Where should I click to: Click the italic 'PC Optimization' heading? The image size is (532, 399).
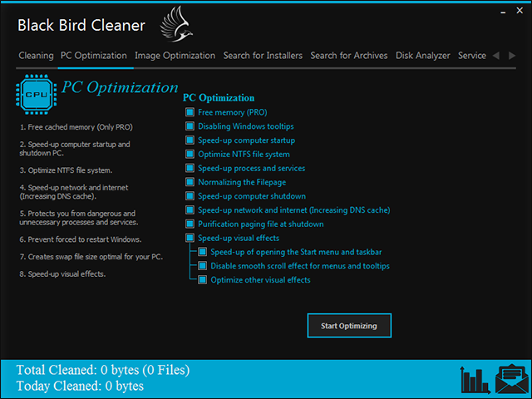click(120, 87)
